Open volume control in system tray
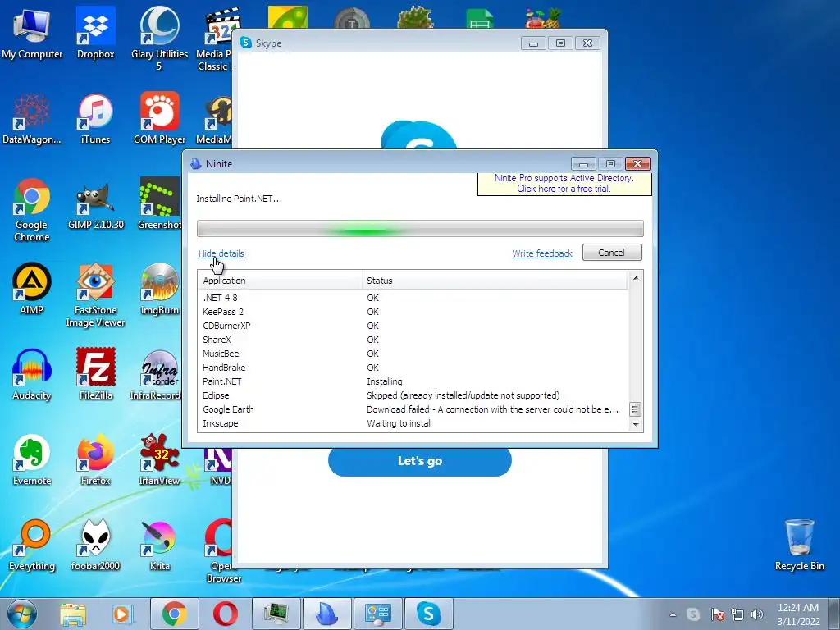Viewport: 840px width, 630px height. (x=757, y=614)
